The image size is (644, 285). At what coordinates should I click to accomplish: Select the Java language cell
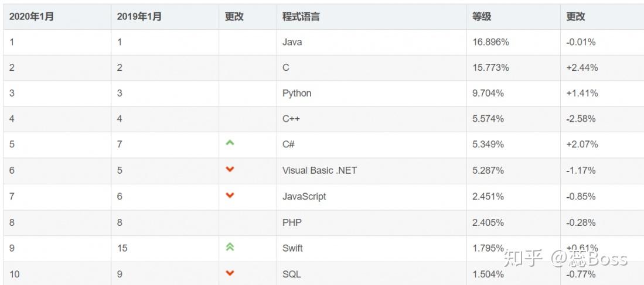pyautogui.click(x=292, y=42)
